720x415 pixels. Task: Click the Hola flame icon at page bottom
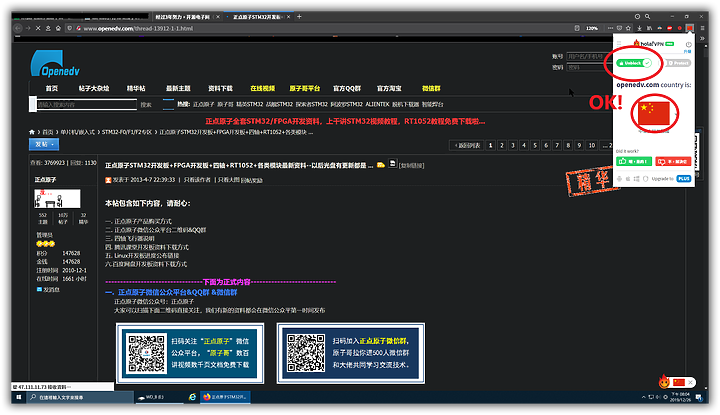point(664,381)
